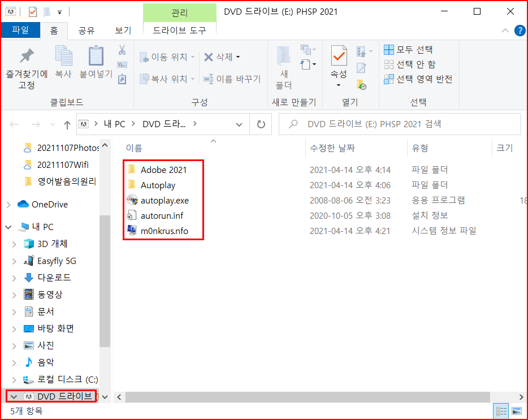Expand the 다운로드 tree node

[14, 278]
